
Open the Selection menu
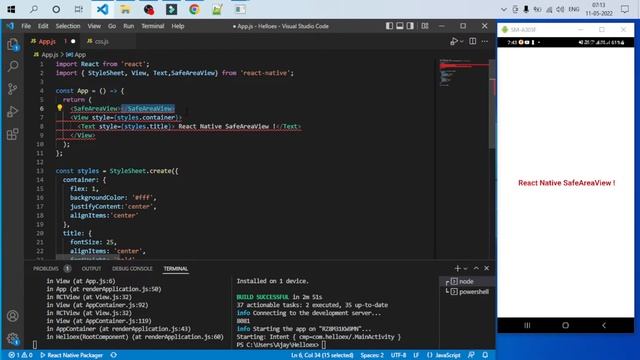(x=68, y=26)
